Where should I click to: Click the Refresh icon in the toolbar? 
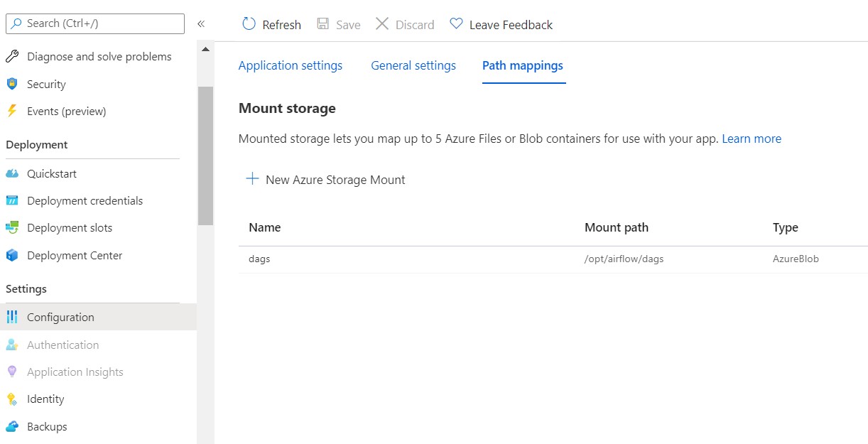tap(249, 23)
